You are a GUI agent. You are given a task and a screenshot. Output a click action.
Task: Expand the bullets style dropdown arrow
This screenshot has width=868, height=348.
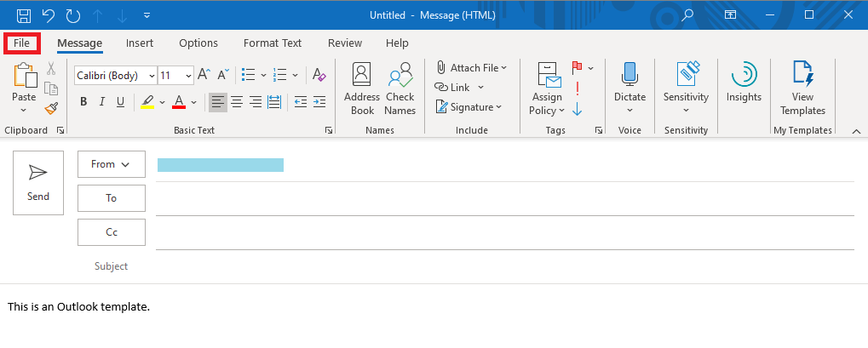coord(263,75)
